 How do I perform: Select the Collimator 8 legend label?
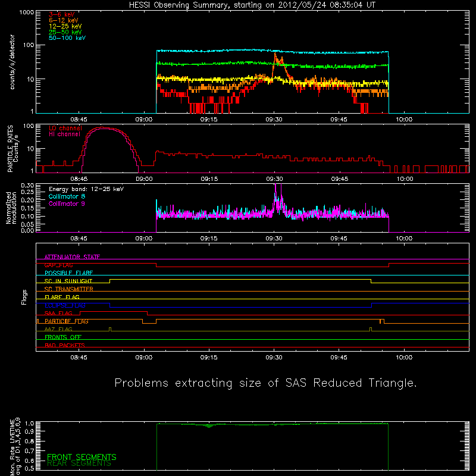(67, 196)
